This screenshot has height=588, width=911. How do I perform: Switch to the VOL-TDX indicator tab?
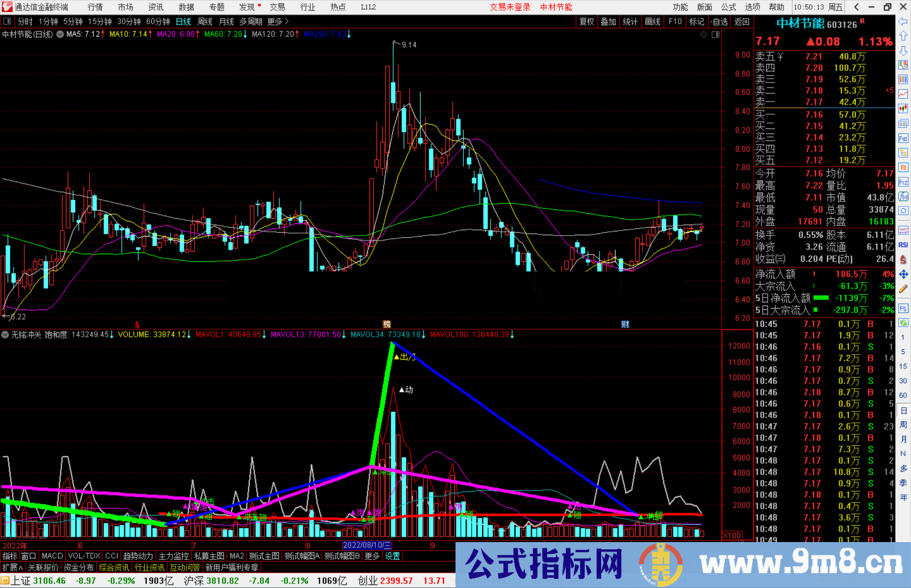point(84,556)
